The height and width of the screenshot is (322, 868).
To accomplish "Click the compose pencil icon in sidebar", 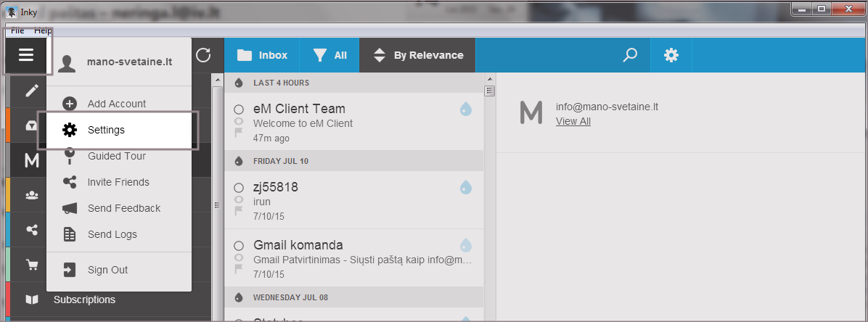I will click(31, 91).
